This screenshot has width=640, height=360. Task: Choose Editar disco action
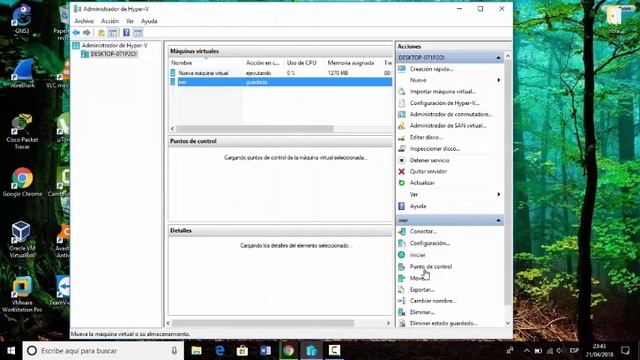pos(426,137)
